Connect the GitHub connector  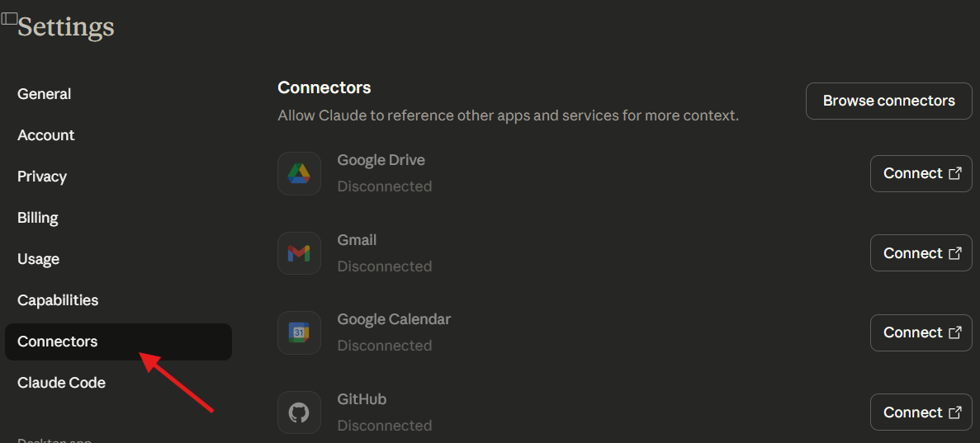click(x=921, y=412)
